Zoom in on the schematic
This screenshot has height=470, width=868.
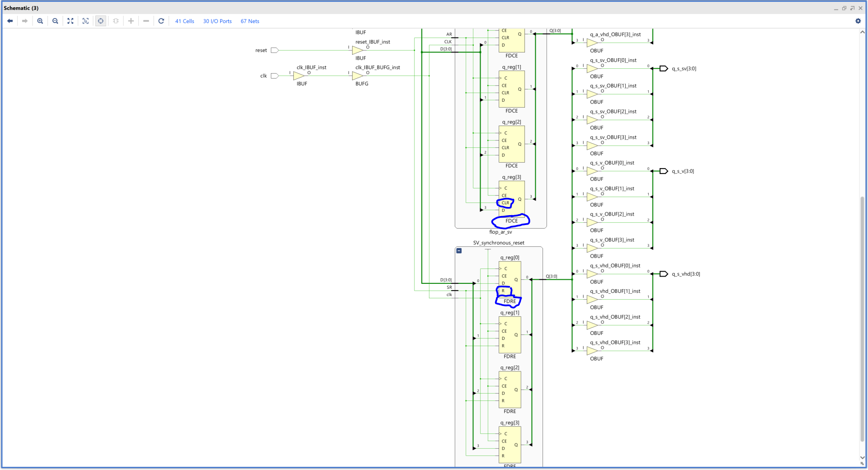[40, 21]
